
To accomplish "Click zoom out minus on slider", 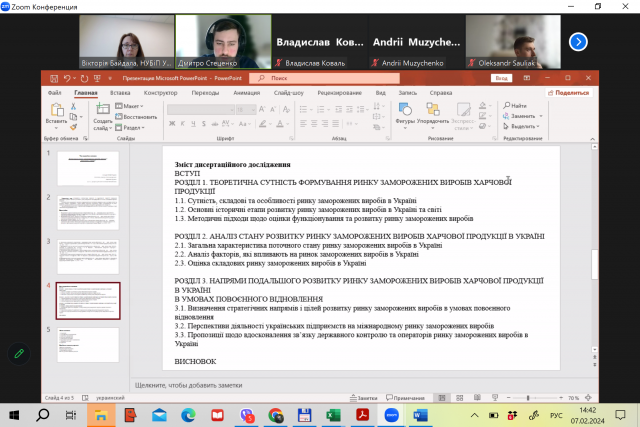I will [x=509, y=398].
